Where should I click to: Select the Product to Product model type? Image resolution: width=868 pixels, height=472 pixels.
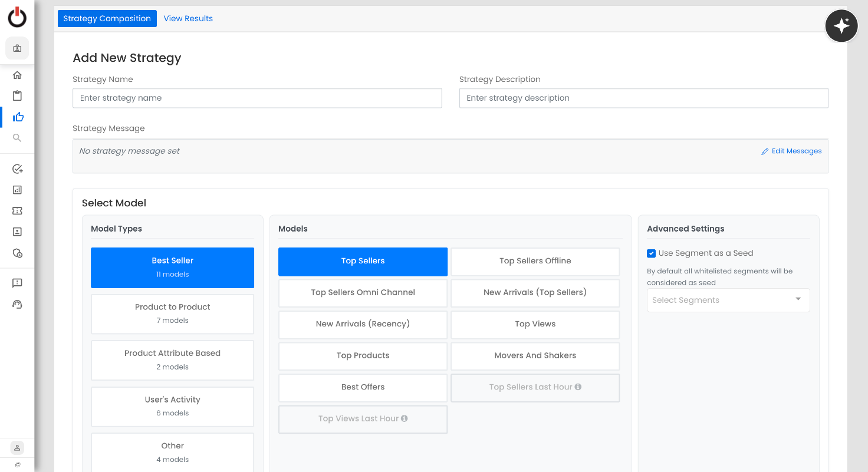click(172, 313)
